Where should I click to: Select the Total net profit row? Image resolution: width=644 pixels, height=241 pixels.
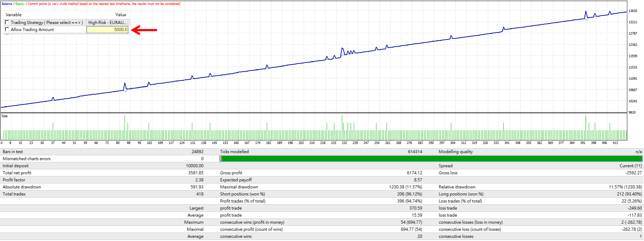pyautogui.click(x=103, y=173)
